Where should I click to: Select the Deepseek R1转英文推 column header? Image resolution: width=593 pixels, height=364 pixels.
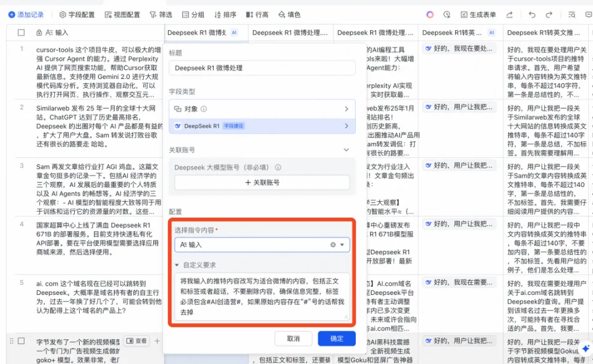coord(545,33)
